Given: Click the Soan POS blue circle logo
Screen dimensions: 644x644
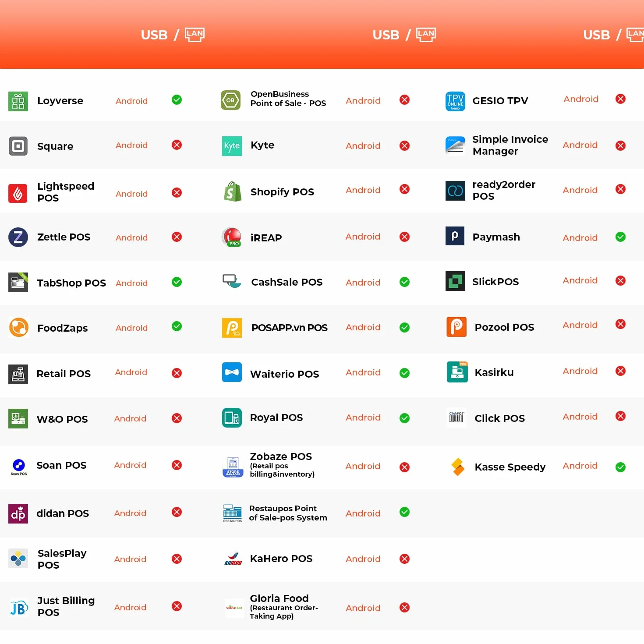Looking at the screenshot, I should click(x=19, y=467).
